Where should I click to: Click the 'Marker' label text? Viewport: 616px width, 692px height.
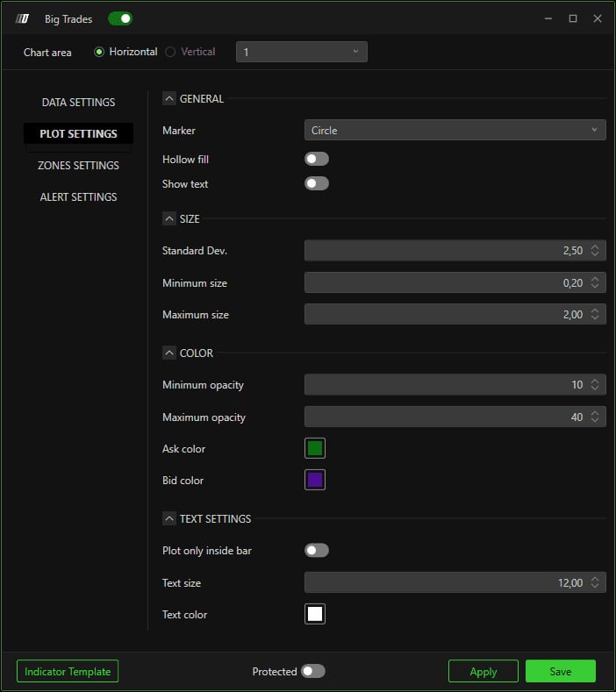(179, 131)
